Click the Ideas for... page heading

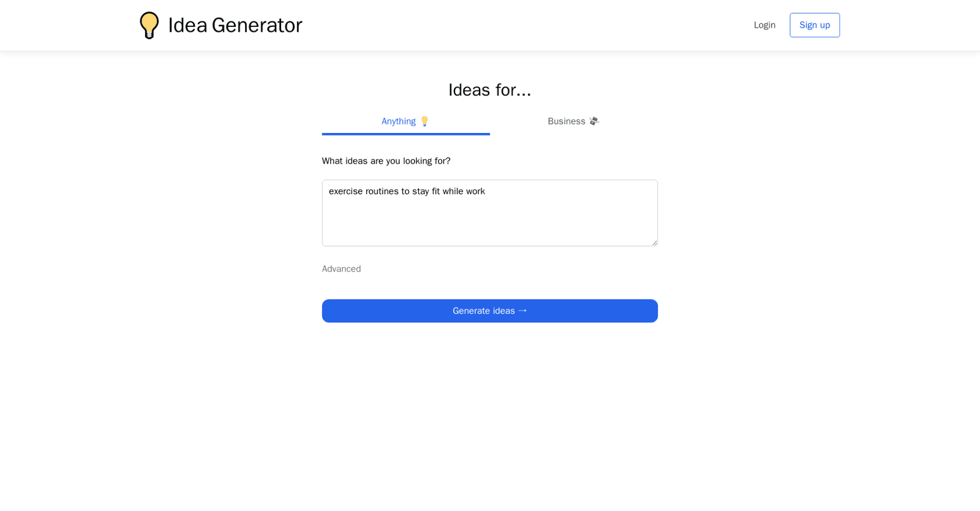pos(489,89)
